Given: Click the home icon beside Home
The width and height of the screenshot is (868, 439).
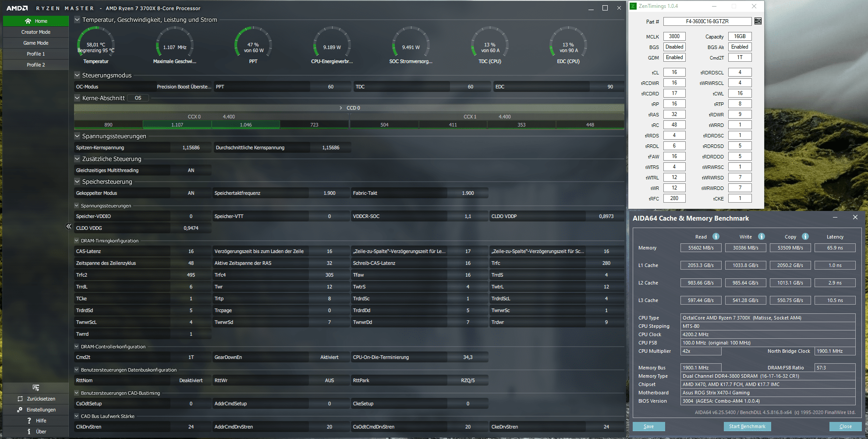Looking at the screenshot, I should (x=28, y=21).
